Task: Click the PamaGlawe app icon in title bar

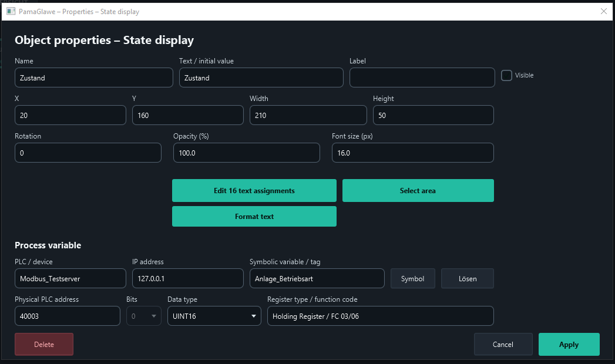Action: [11, 11]
